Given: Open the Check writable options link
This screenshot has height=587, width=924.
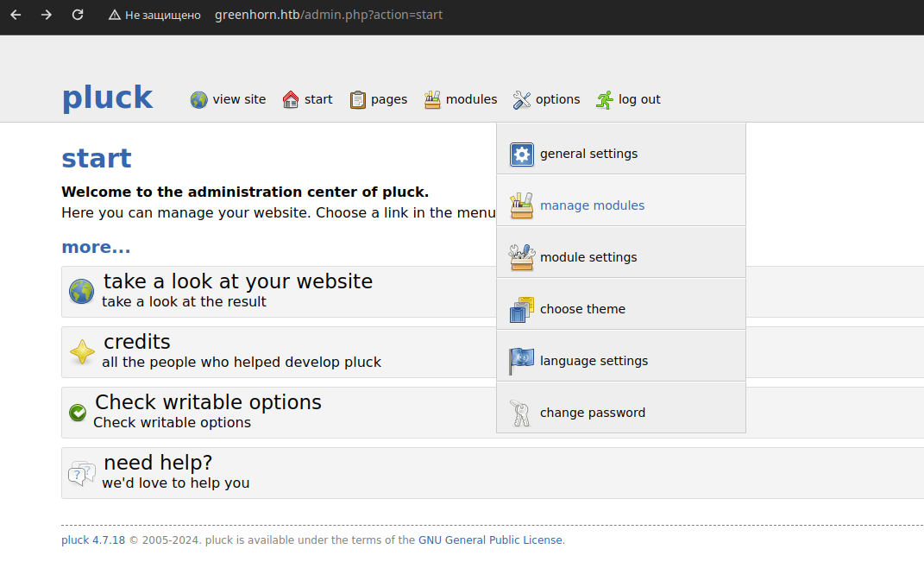Looking at the screenshot, I should point(208,402).
